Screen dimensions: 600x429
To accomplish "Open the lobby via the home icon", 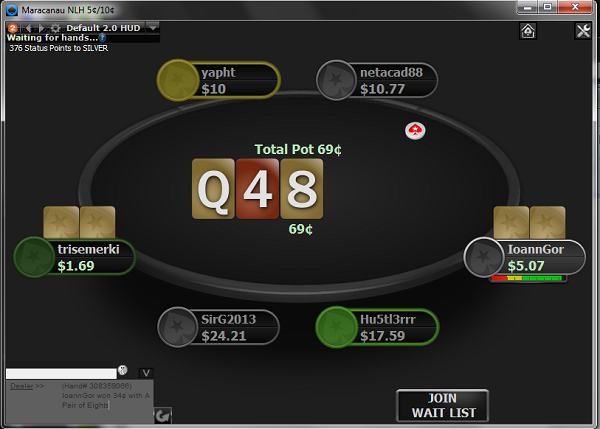I will 528,31.
